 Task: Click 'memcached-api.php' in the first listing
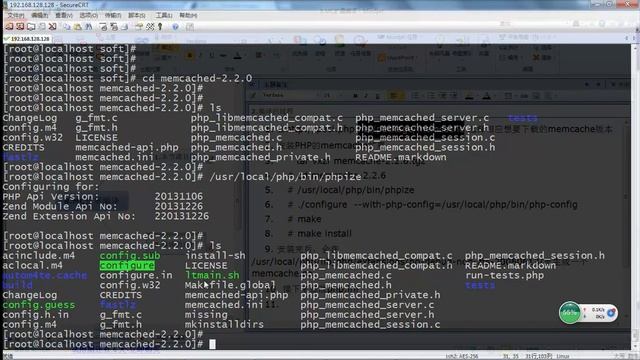pyautogui.click(x=127, y=147)
